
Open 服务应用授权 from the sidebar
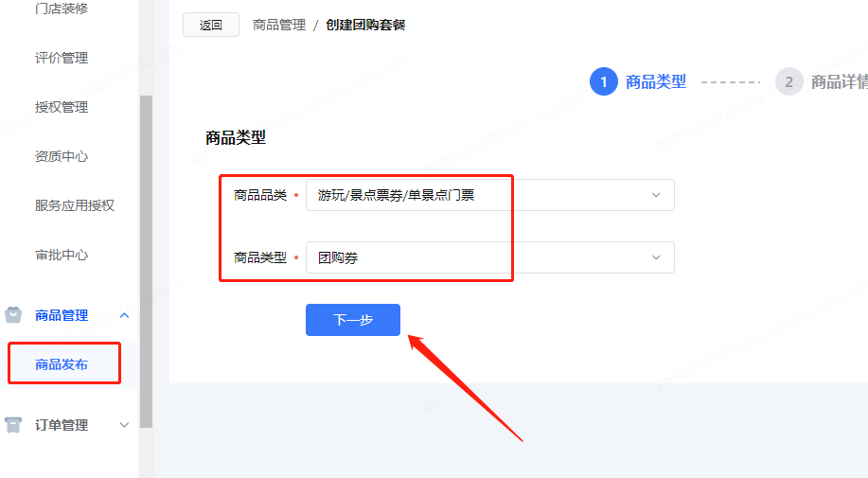75,205
